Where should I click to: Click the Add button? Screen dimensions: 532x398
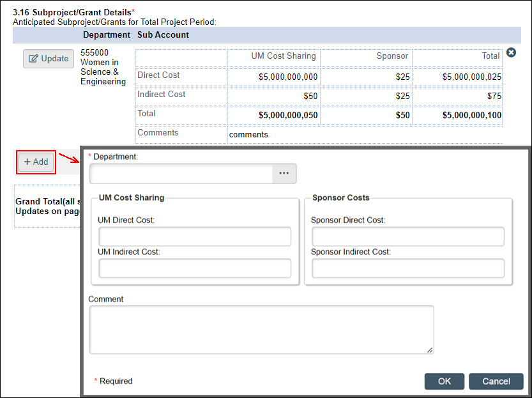pyautogui.click(x=36, y=162)
